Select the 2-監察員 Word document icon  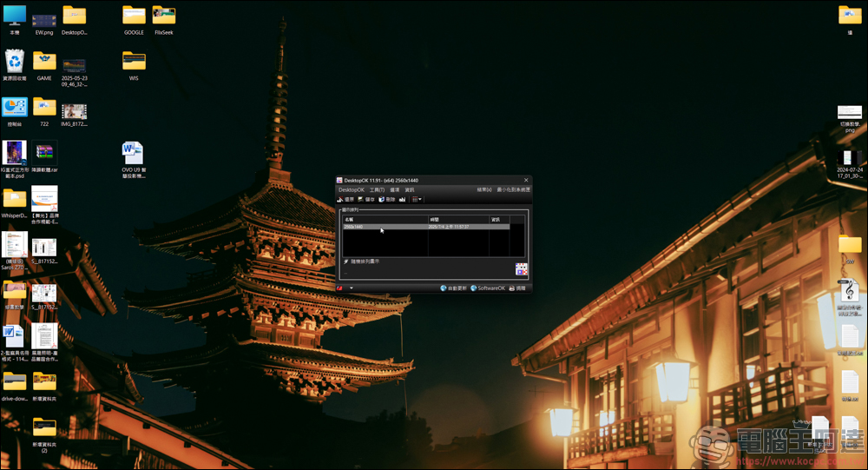(15, 343)
